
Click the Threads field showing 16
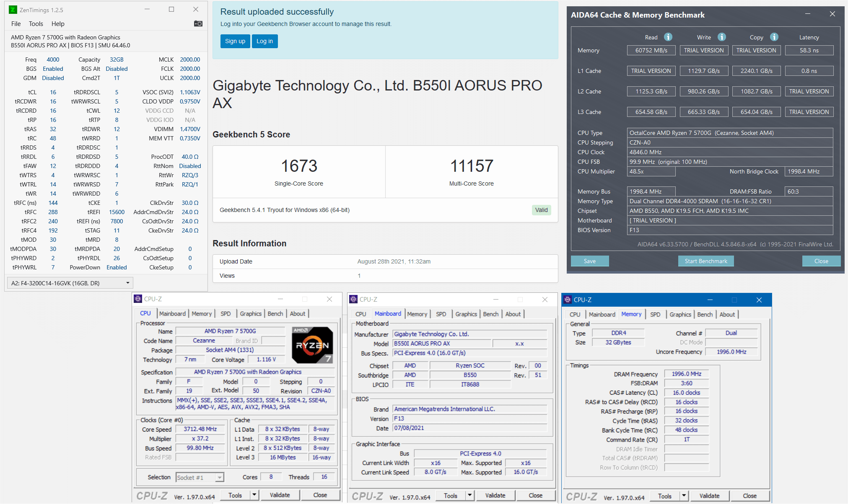pyautogui.click(x=324, y=477)
